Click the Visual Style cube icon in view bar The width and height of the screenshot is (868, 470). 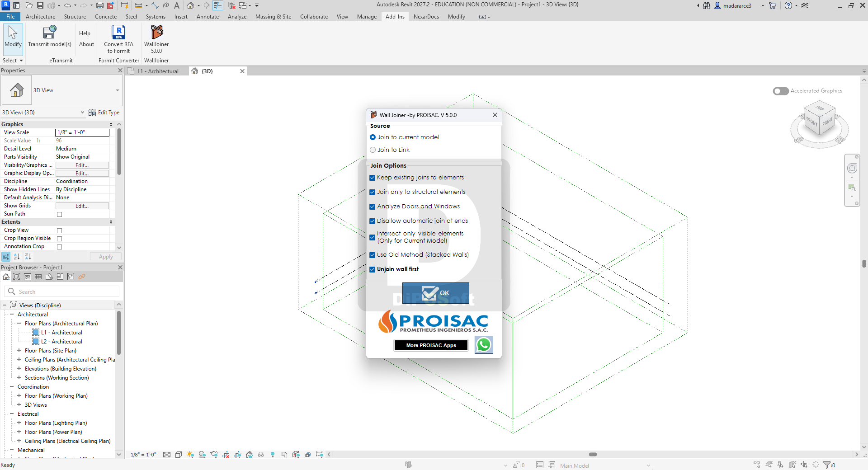[179, 455]
